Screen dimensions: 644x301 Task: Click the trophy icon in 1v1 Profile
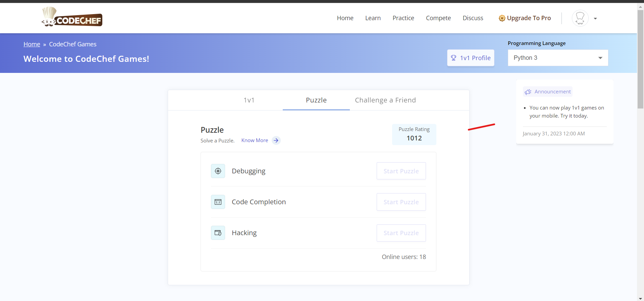[x=453, y=58]
